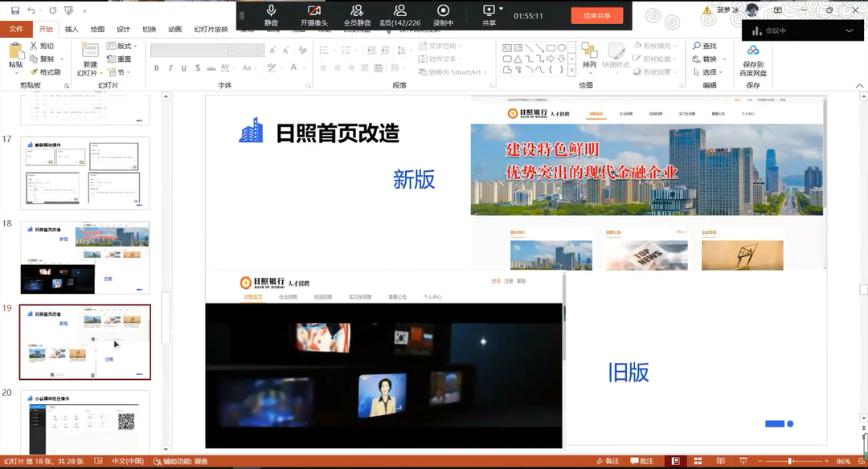Click the zoom slider handle in the status bar
868x469 pixels.
(x=791, y=461)
